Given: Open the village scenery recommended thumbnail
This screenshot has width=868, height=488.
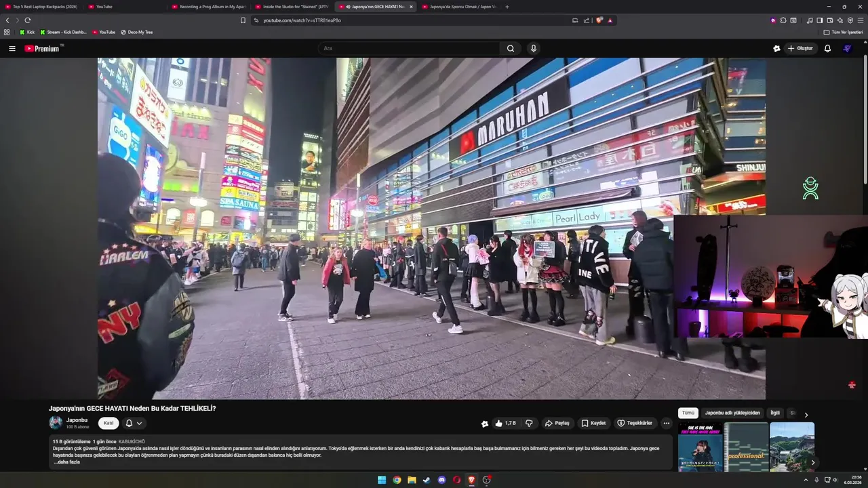Looking at the screenshot, I should point(792,447).
